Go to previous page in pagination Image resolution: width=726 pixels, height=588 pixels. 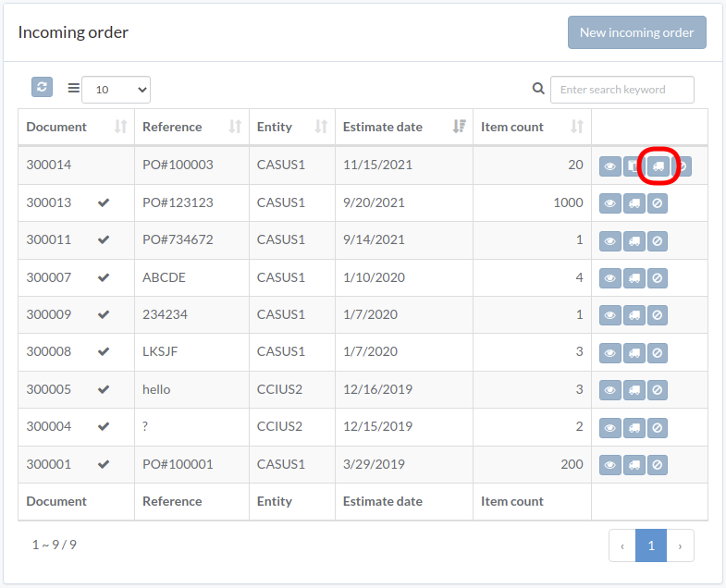pyautogui.click(x=622, y=545)
